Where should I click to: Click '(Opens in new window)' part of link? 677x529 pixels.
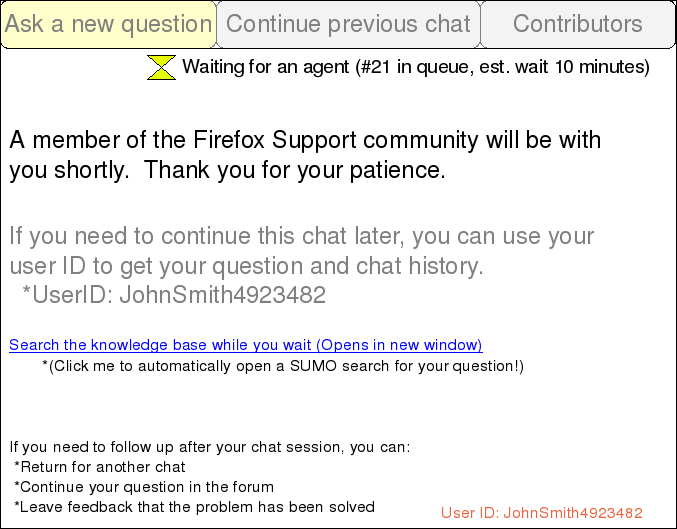[399, 345]
